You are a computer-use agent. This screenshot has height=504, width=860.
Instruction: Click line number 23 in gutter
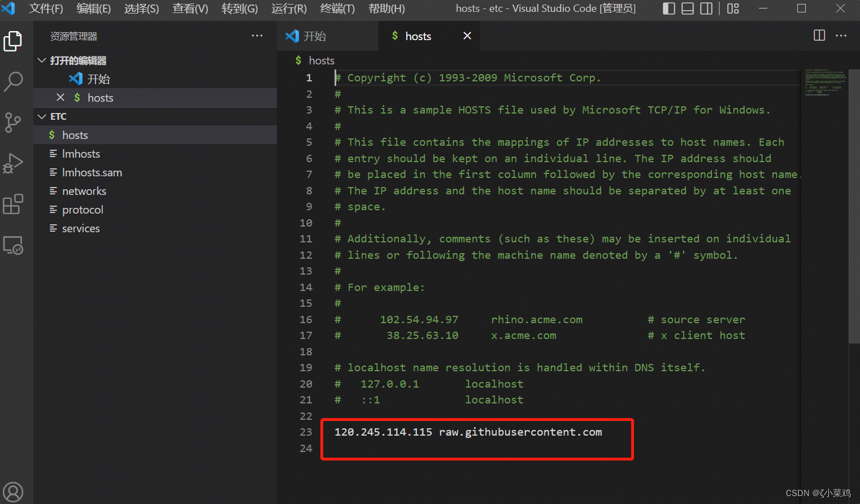click(306, 432)
